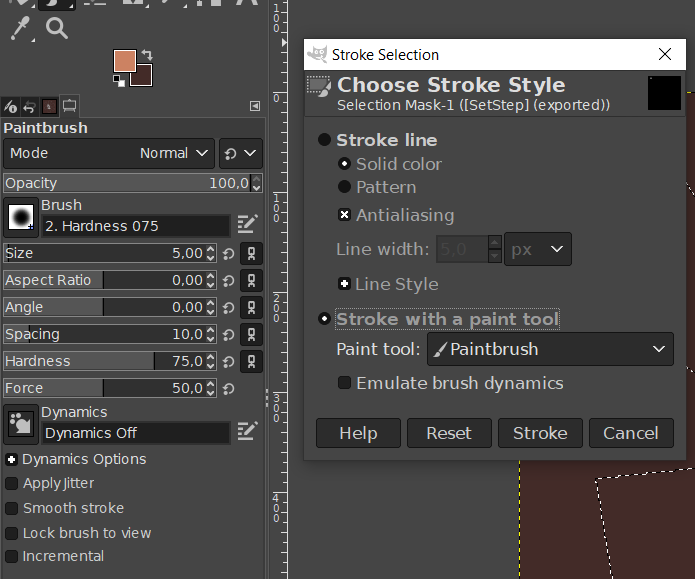Click the Cancel button
695x579 pixels.
(631, 433)
